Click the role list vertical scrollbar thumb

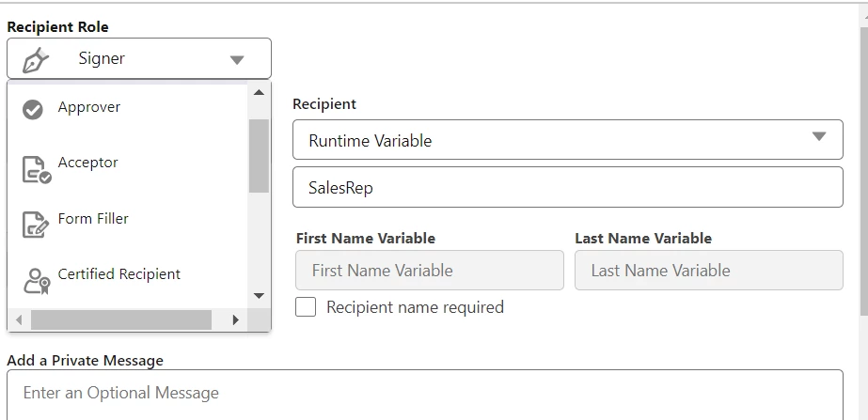coord(259,155)
